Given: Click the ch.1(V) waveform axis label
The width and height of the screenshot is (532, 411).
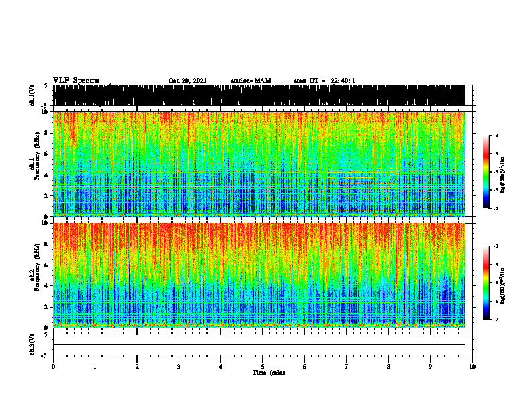Looking at the screenshot, I should pyautogui.click(x=32, y=95).
